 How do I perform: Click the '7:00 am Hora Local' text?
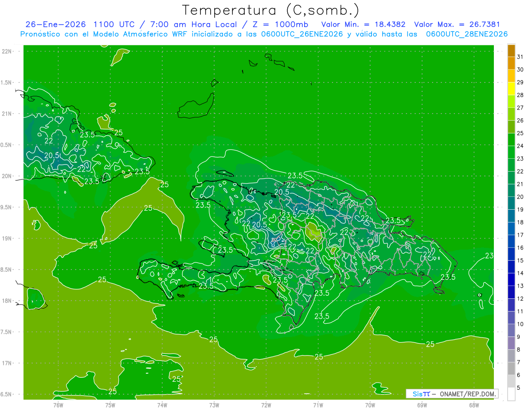click(x=193, y=24)
